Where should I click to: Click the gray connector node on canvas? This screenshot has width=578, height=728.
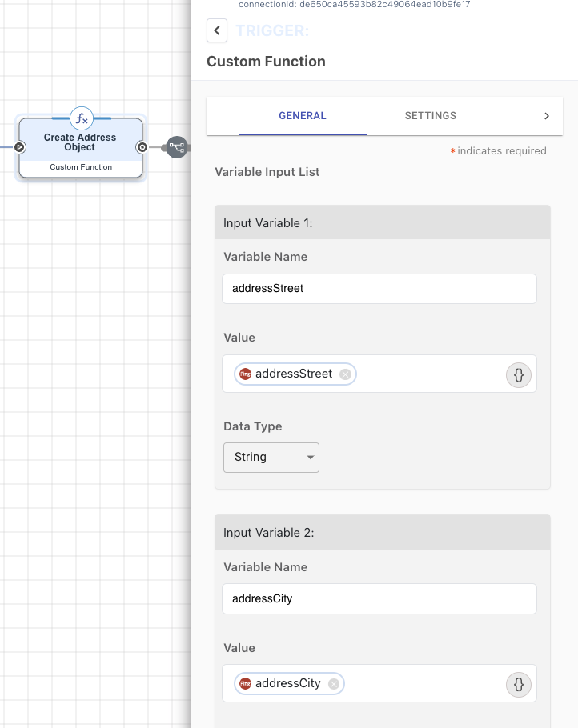point(177,147)
